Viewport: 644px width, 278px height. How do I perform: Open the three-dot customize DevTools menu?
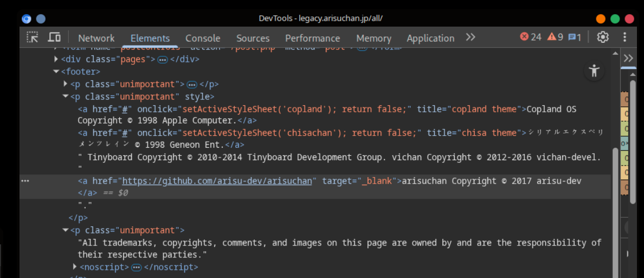point(624,37)
